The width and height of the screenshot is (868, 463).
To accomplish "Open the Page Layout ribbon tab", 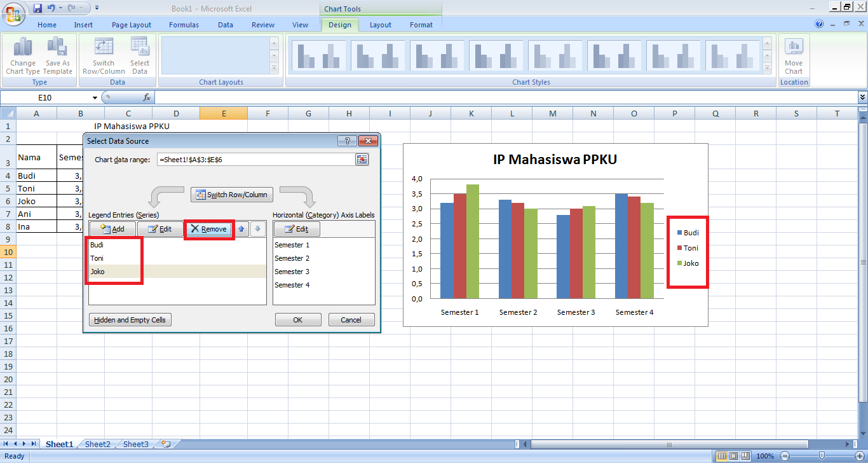I will 132,25.
